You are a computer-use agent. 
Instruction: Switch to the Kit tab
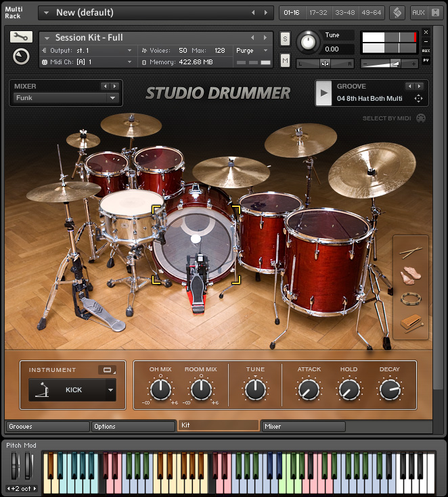tap(219, 425)
